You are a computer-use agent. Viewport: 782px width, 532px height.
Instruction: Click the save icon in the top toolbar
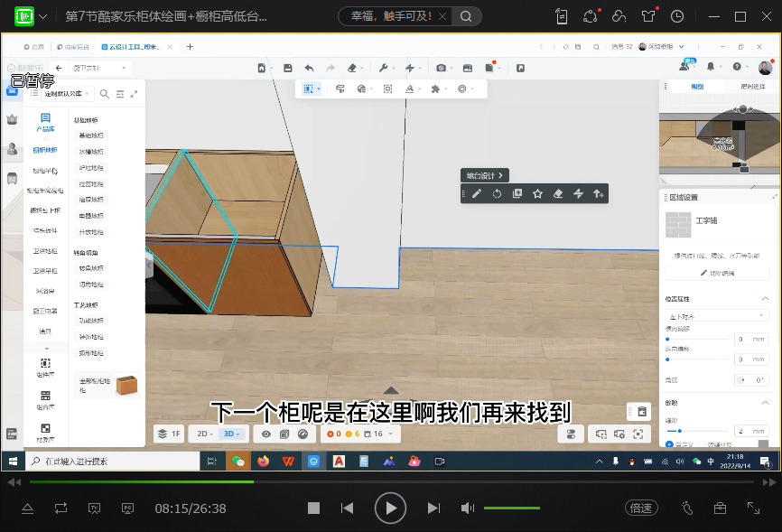(287, 68)
